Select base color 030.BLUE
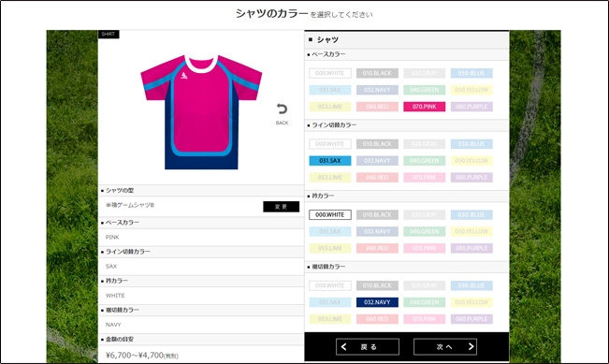This screenshot has height=364, width=609. pyautogui.click(x=471, y=73)
